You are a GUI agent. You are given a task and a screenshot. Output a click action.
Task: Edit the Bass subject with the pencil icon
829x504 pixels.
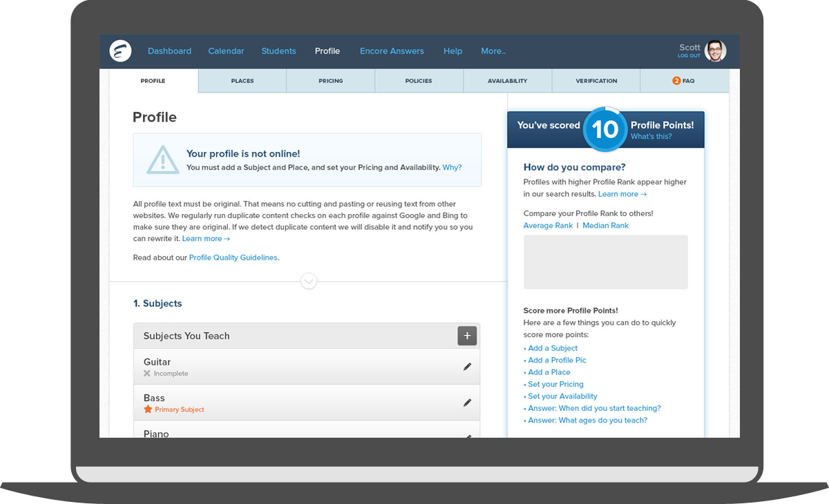point(467,403)
